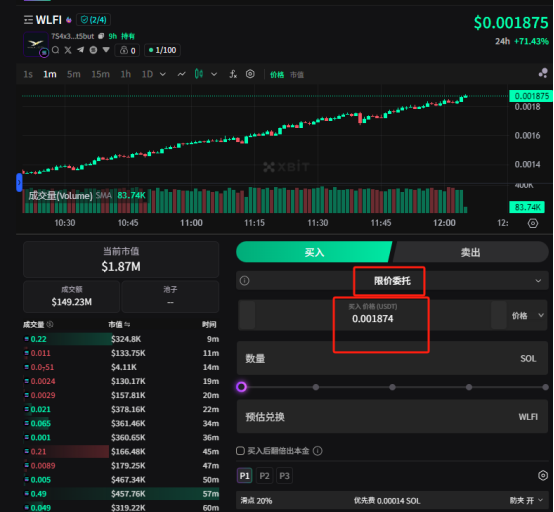554x512 pixels.
Task: Expand the blue side panel handle
Action: 19,183
